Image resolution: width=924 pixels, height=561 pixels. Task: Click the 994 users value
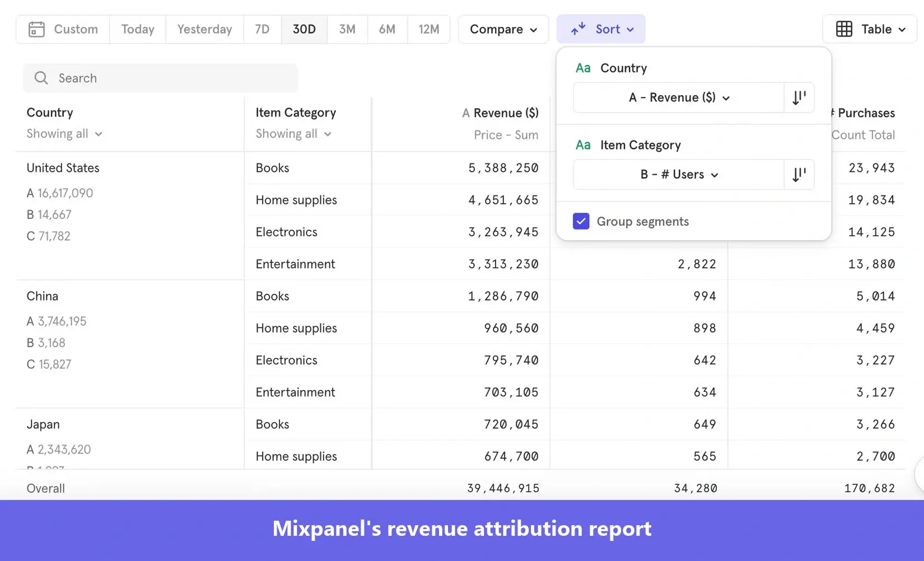(705, 296)
